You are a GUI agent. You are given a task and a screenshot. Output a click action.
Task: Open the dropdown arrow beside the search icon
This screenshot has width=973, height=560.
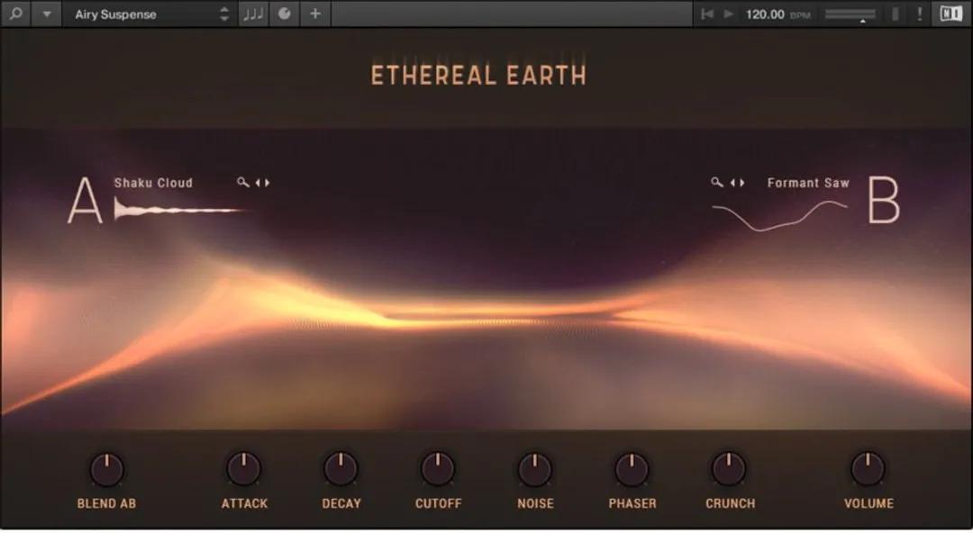[46, 14]
